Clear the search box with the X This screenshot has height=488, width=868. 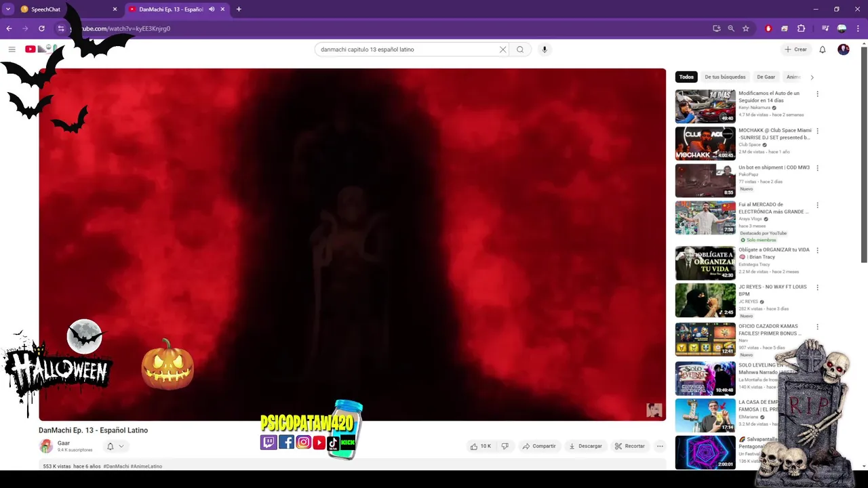502,49
